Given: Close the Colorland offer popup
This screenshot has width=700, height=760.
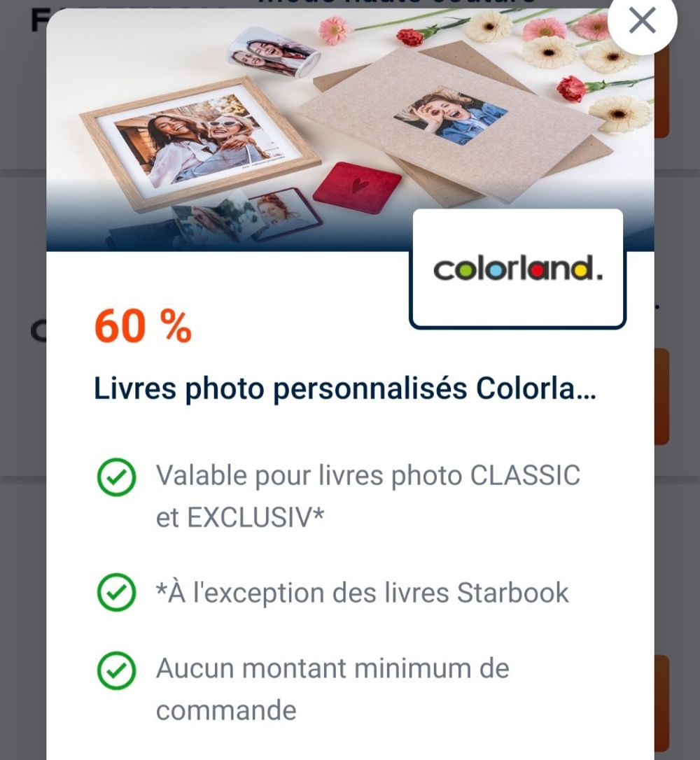Looking at the screenshot, I should tap(642, 21).
